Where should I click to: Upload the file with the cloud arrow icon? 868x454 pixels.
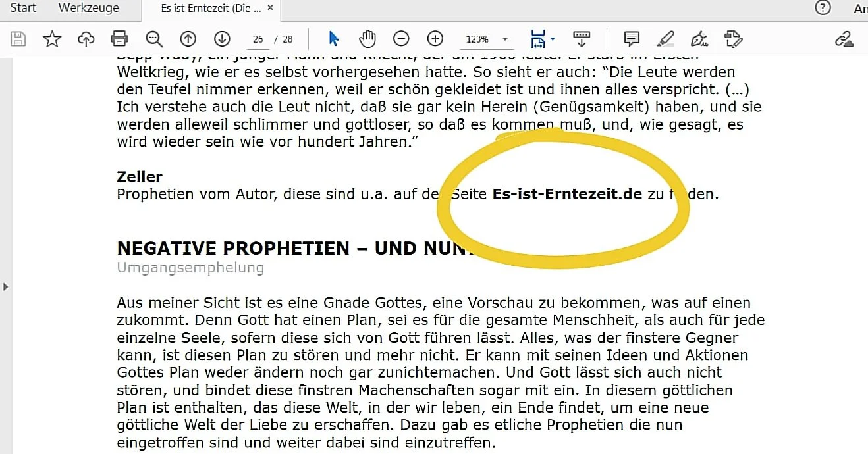pos(86,39)
